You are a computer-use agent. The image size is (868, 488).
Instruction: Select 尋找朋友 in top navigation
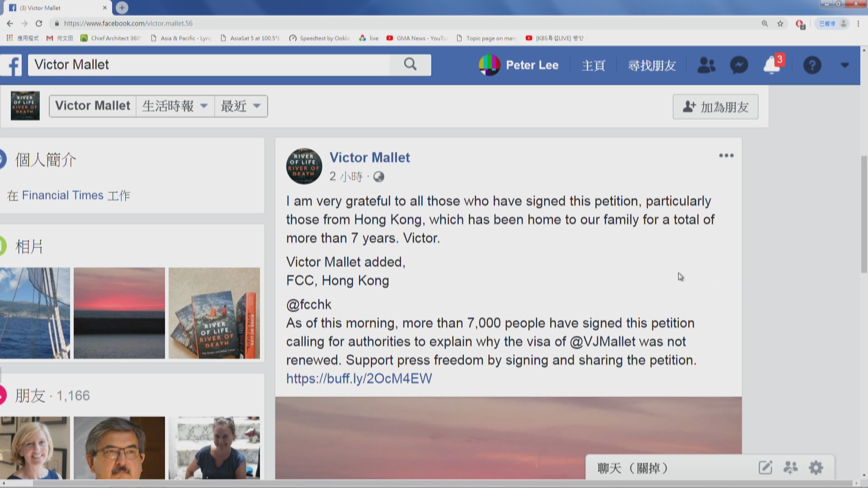click(651, 66)
